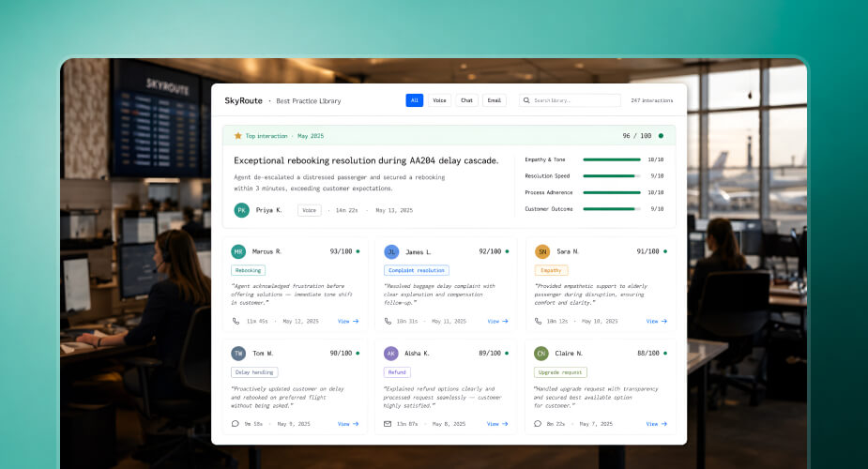
Task: Click the Empathy tag on Sara N. card
Action: click(x=551, y=270)
